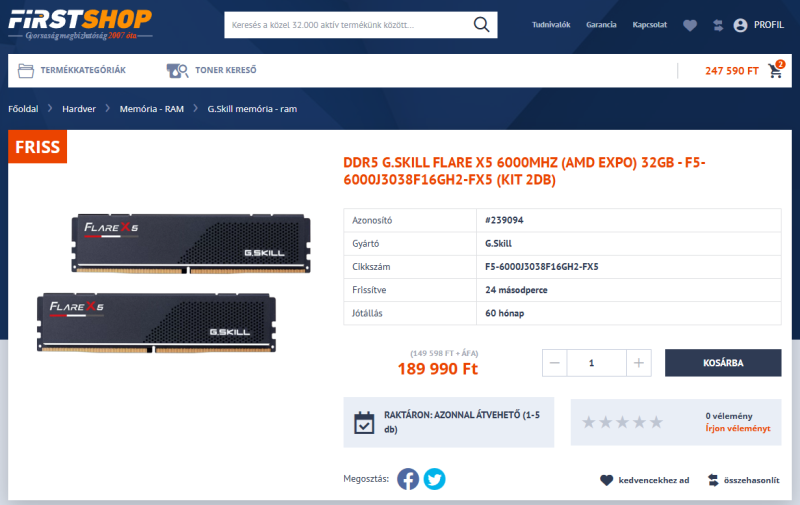Viewport: 800px width, 505px height.
Task: Enlarge the Flare X5 product image
Action: click(173, 283)
